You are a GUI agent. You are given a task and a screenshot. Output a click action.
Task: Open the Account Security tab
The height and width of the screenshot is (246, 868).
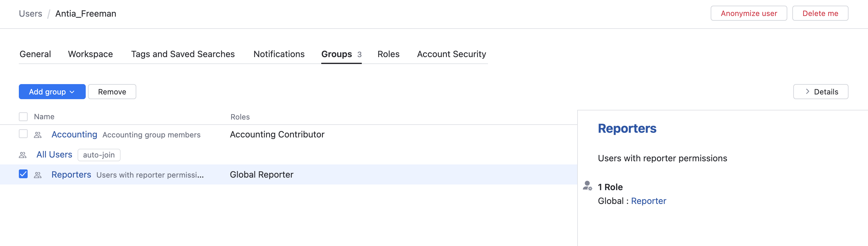click(x=451, y=54)
